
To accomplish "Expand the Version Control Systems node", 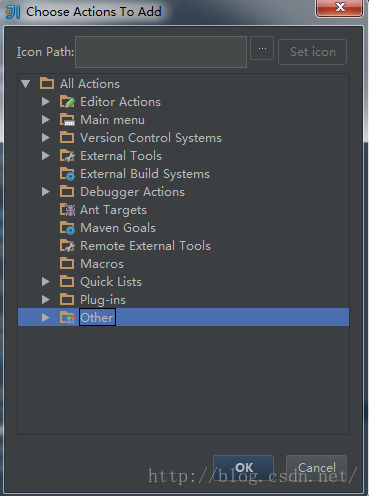I will click(x=46, y=137).
